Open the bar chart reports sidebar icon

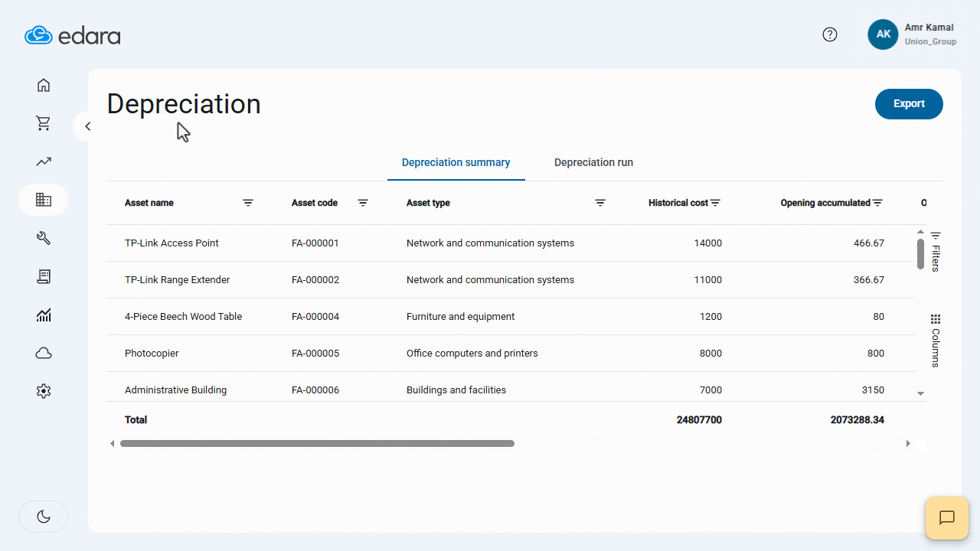click(x=44, y=315)
